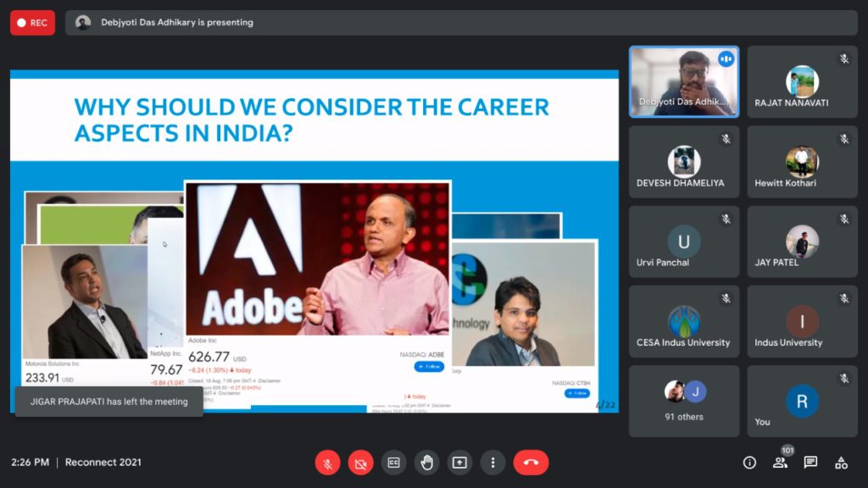Viewport: 868px width, 488px height.
Task: Show the people list with 101 participants
Action: [x=780, y=463]
